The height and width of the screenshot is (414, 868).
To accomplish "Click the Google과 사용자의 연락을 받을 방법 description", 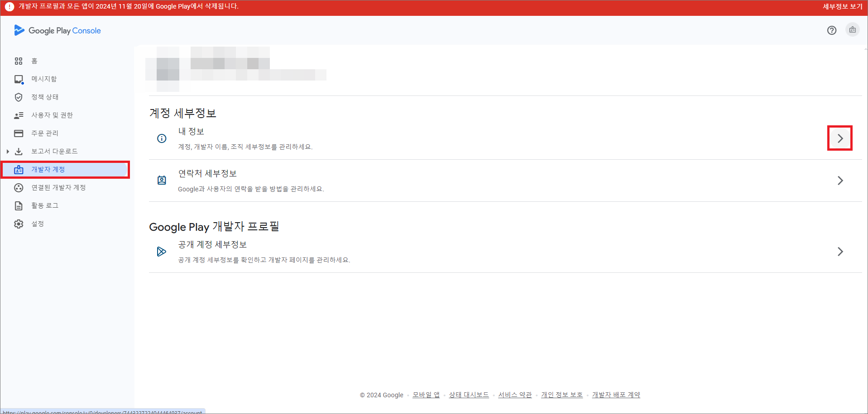I will coord(251,189).
